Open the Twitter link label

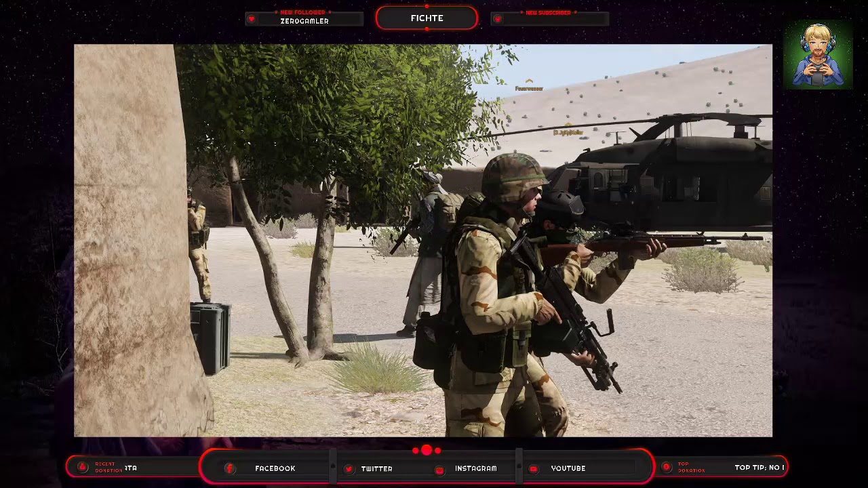point(376,468)
